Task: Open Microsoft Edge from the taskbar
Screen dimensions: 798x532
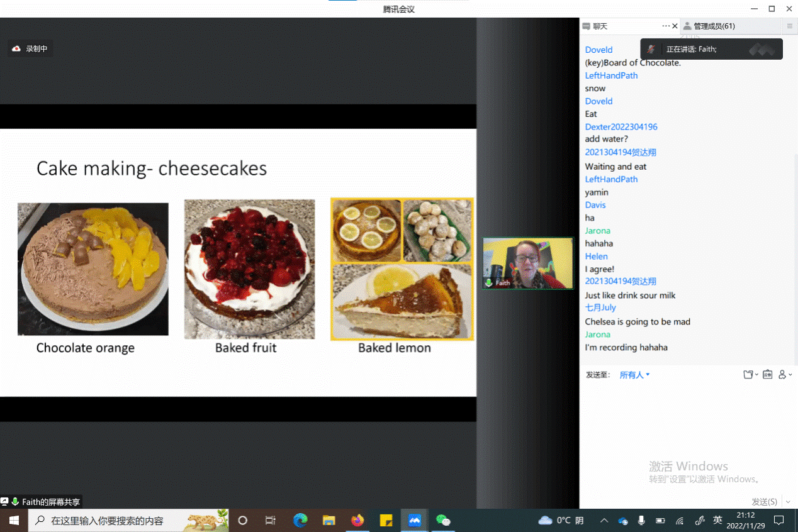Action: [x=300, y=521]
